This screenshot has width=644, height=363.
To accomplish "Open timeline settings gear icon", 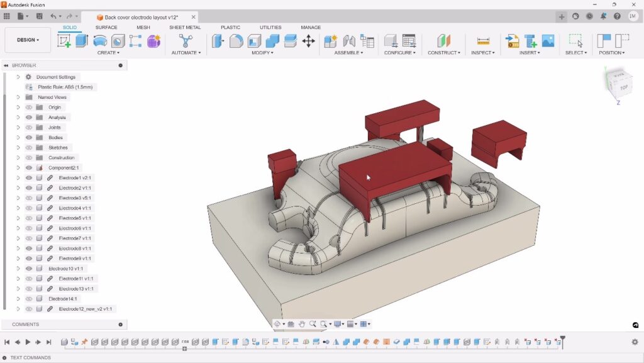I will click(x=635, y=342).
